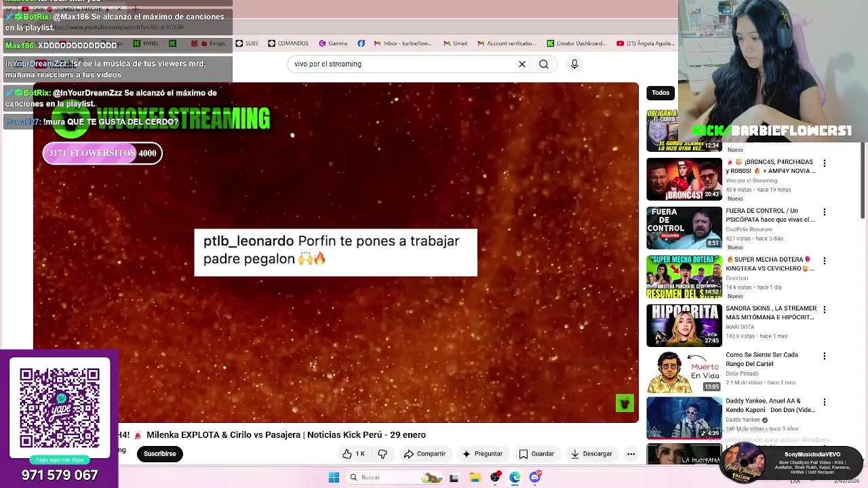Click the Compartir share button

click(x=425, y=454)
